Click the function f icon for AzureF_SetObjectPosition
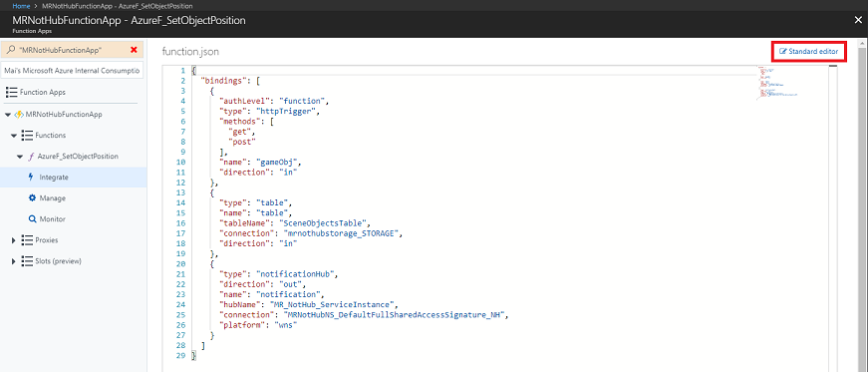 (31, 157)
